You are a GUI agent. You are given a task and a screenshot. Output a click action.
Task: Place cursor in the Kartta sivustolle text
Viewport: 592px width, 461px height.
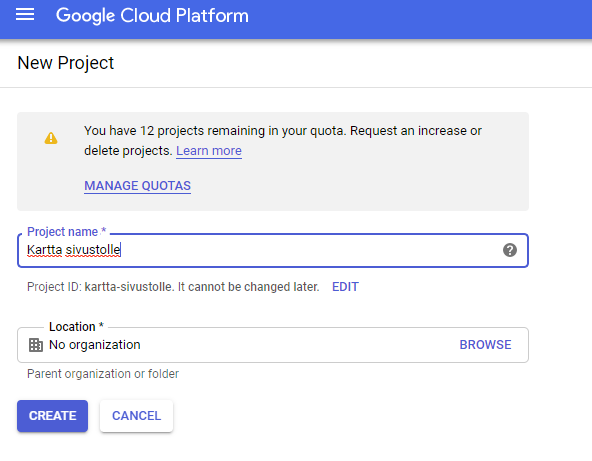pyautogui.click(x=74, y=250)
